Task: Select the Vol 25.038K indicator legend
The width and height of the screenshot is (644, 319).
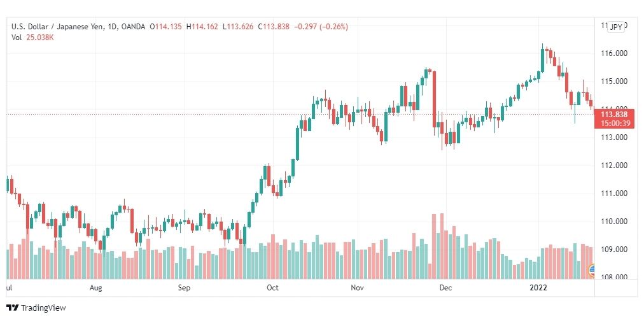Action: (33, 38)
